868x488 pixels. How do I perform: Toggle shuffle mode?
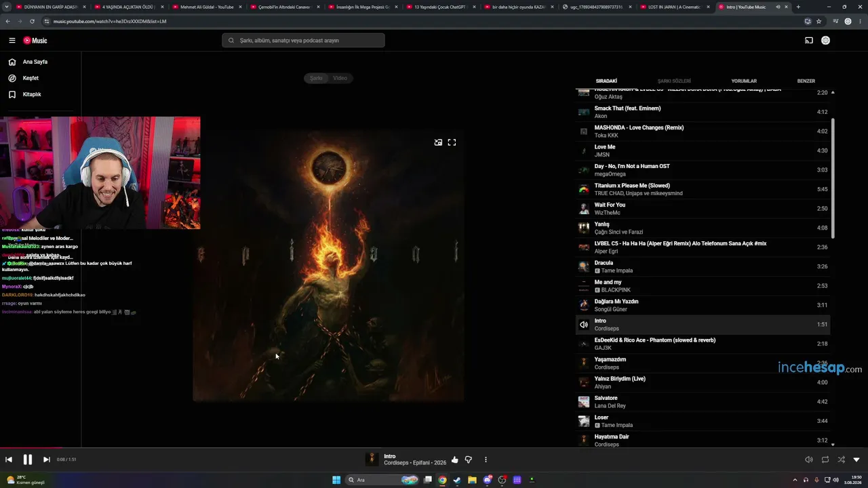click(x=841, y=460)
